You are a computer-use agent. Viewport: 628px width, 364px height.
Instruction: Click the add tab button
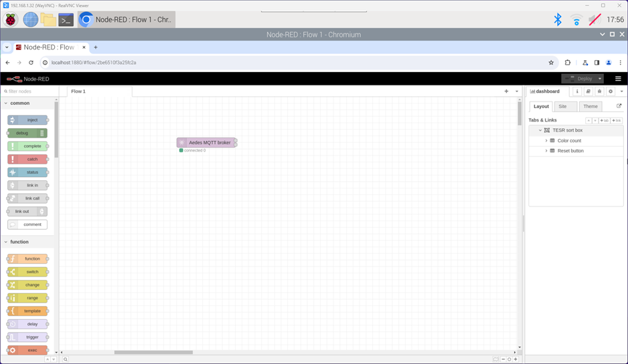coord(604,121)
